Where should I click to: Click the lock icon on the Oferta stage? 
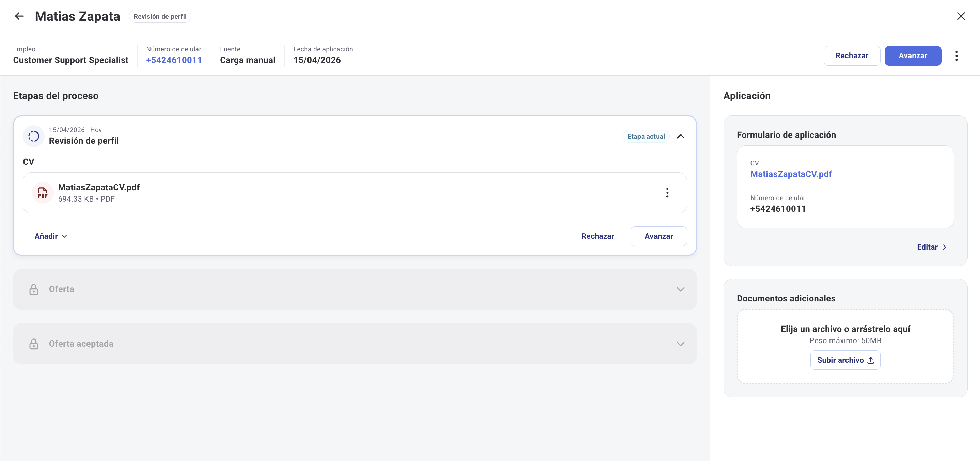click(34, 289)
